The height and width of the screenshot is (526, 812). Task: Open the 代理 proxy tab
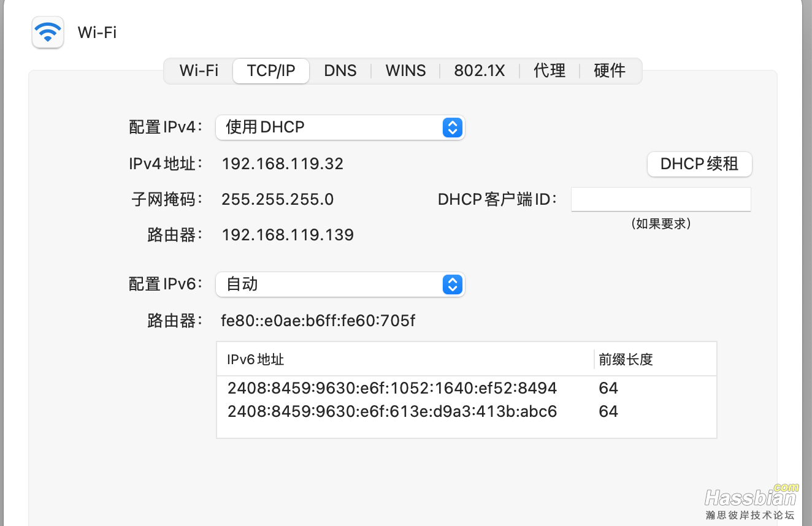tap(550, 71)
